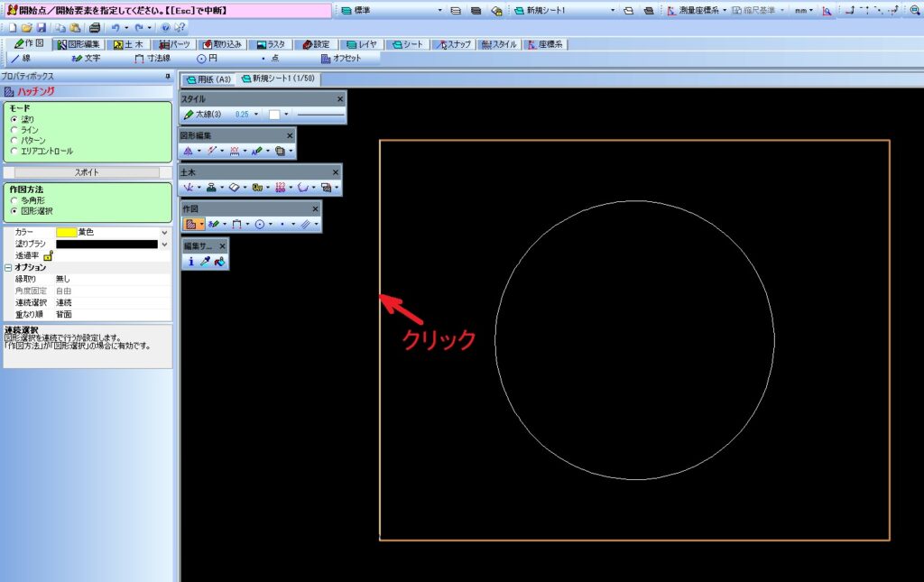Select the 寸法線 dimension line tool
Screen dimensions: 924x582
point(152,59)
